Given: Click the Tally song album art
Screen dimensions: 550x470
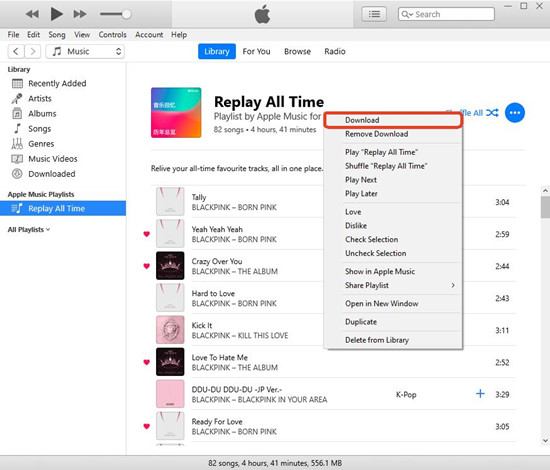Looking at the screenshot, I should tap(170, 202).
